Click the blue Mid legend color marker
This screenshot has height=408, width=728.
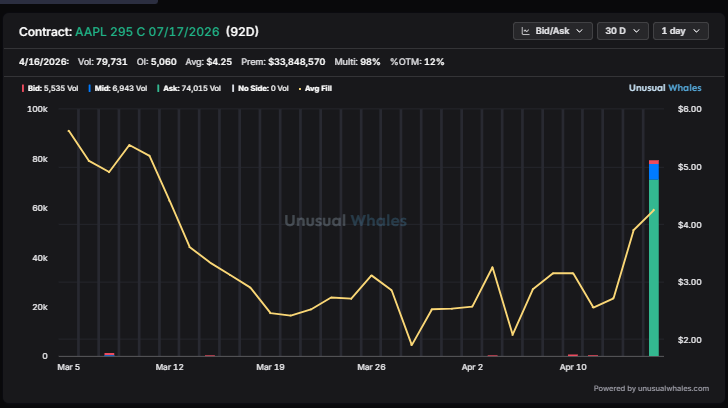pyautogui.click(x=90, y=88)
